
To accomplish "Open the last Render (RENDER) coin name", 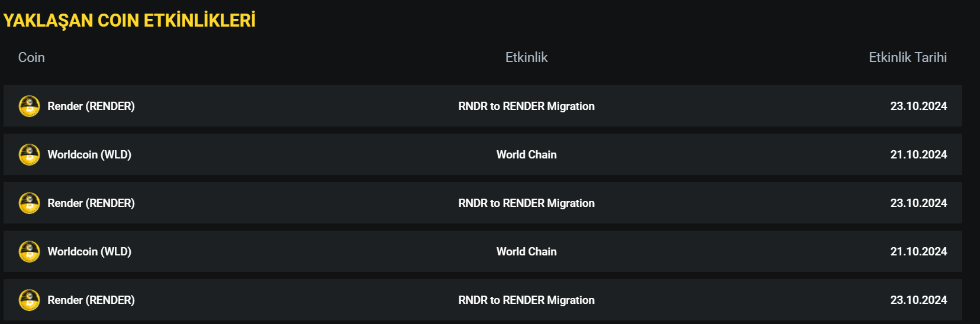I will pyautogui.click(x=91, y=300).
